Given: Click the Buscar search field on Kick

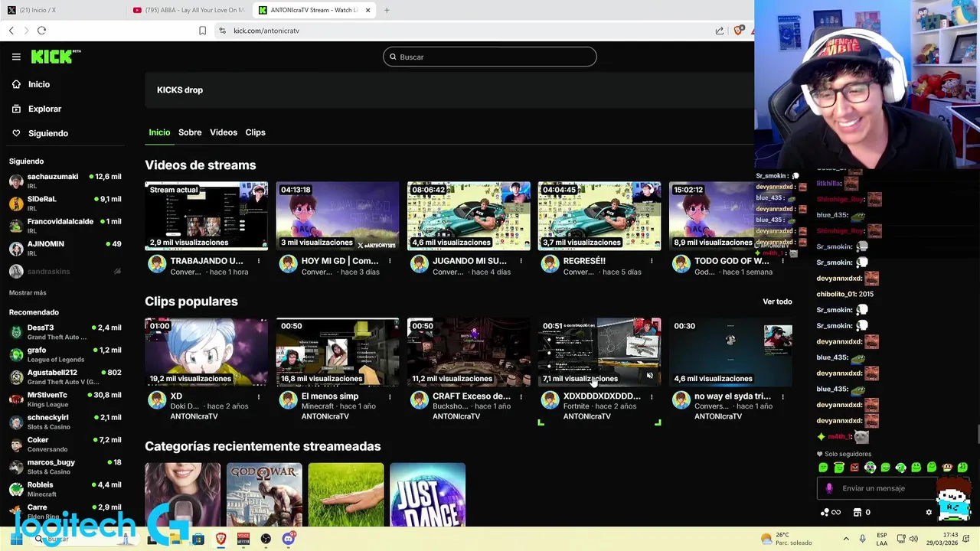Looking at the screenshot, I should 490,57.
